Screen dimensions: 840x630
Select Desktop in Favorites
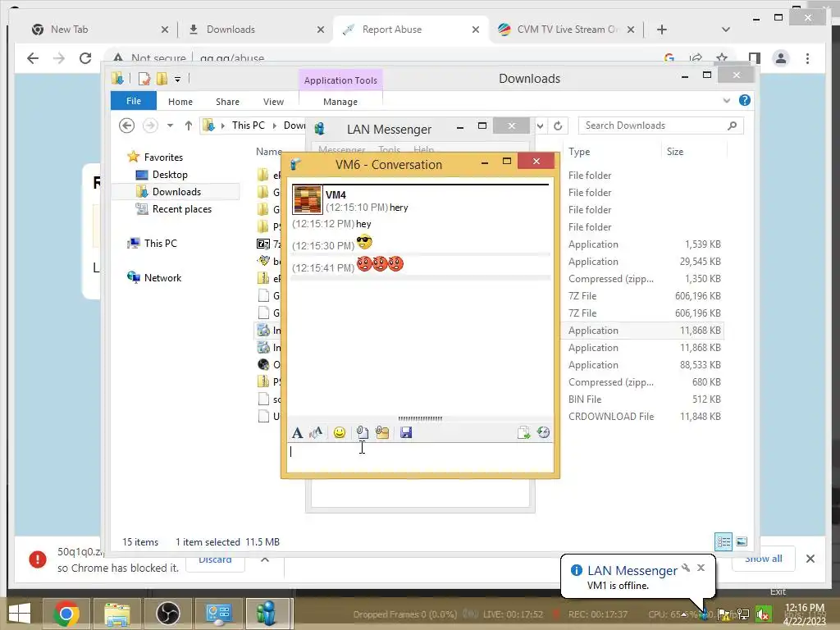click(x=170, y=175)
